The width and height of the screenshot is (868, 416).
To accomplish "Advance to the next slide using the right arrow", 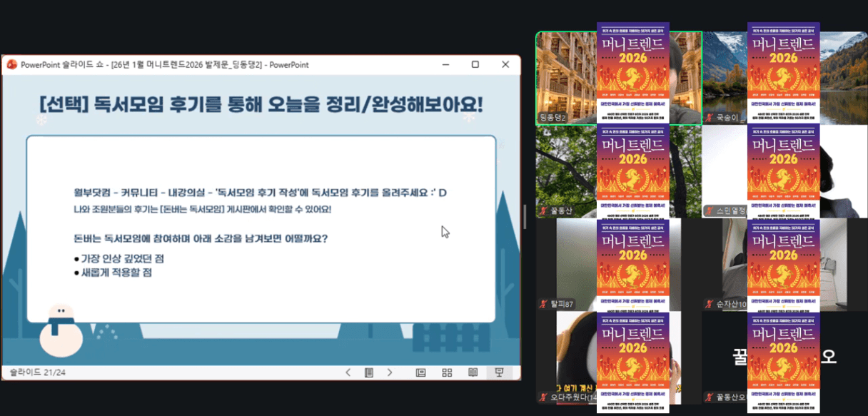I will point(390,372).
